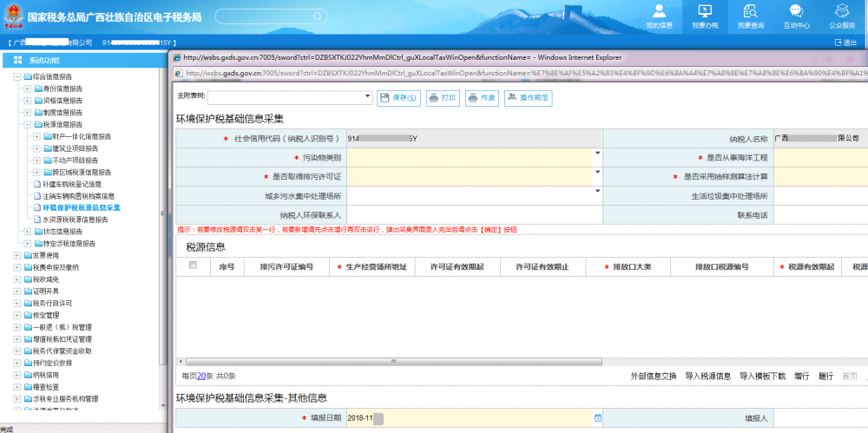Click the 保存(S) save button

(399, 98)
